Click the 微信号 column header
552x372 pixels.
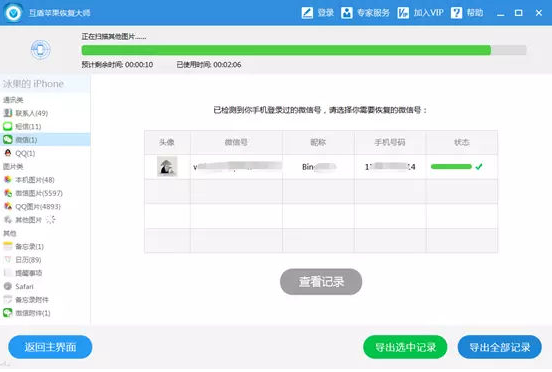[236, 142]
